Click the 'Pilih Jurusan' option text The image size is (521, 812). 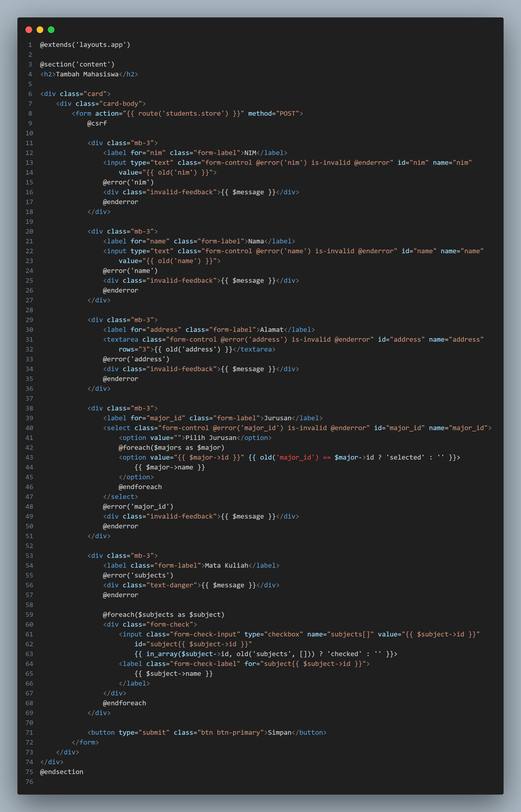pyautogui.click(x=211, y=438)
